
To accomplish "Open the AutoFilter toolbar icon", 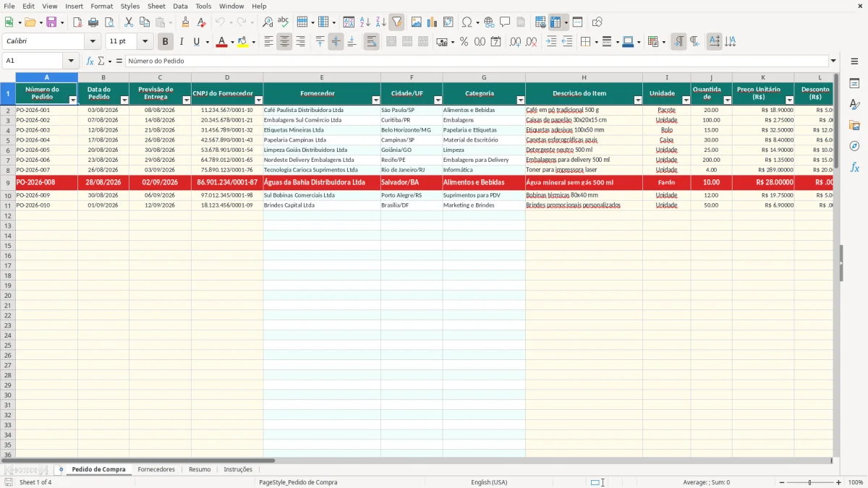I will coord(396,22).
